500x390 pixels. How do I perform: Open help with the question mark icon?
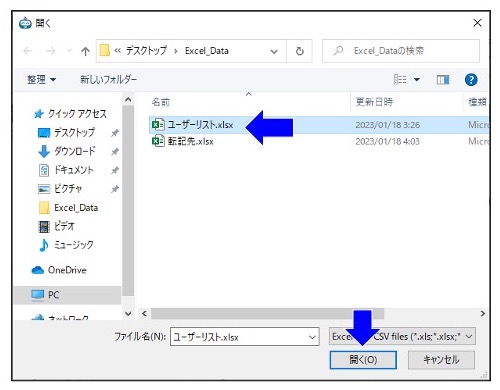pos(471,80)
